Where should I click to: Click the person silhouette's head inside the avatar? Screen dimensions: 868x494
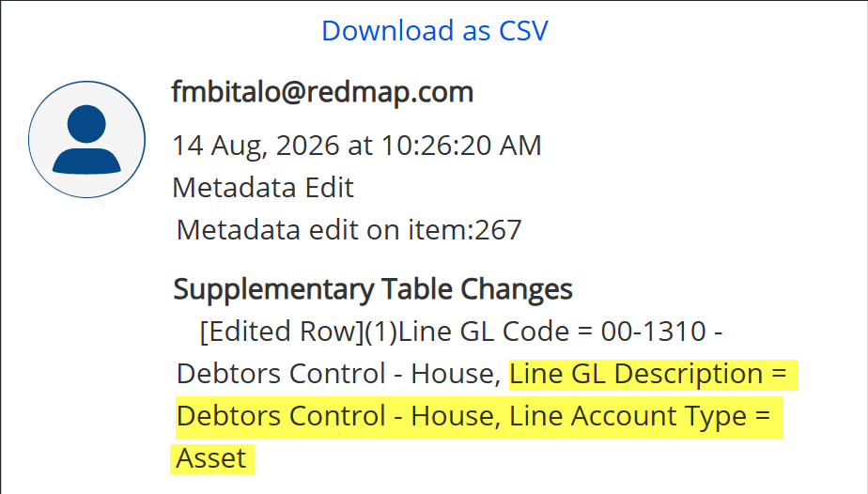87,124
